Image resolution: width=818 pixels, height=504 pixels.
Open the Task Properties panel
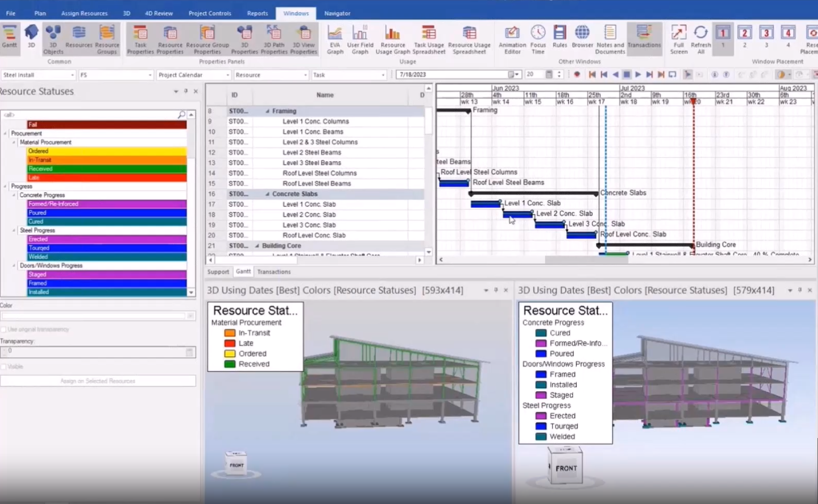pos(140,39)
